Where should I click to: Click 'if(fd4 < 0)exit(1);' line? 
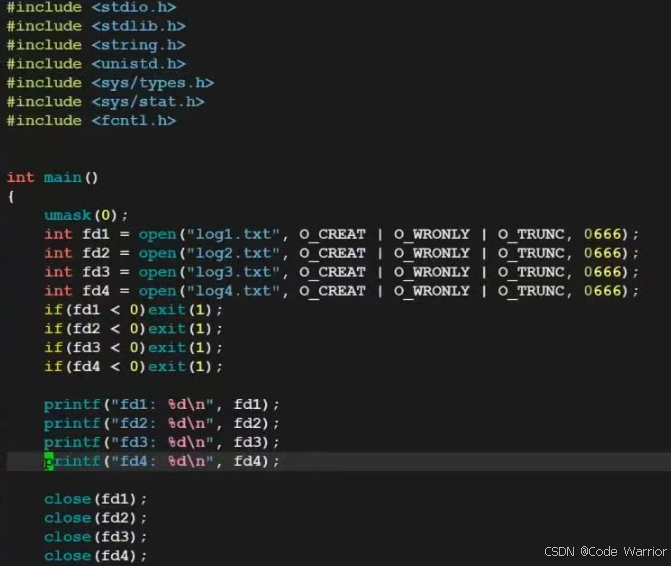tap(133, 366)
